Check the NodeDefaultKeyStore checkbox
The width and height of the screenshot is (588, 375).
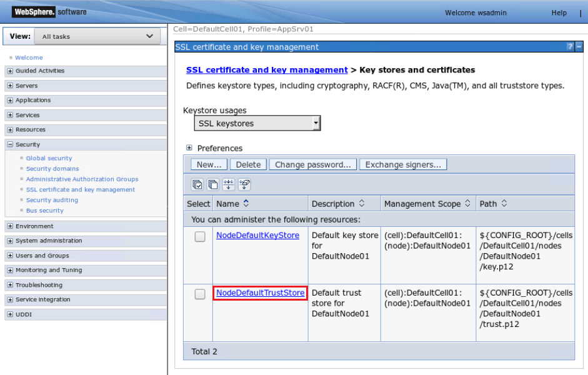click(200, 237)
